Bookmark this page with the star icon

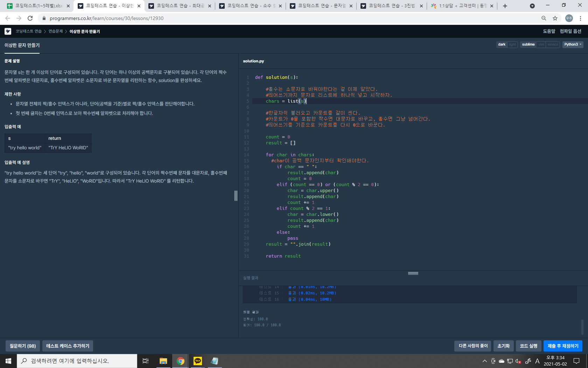(555, 18)
